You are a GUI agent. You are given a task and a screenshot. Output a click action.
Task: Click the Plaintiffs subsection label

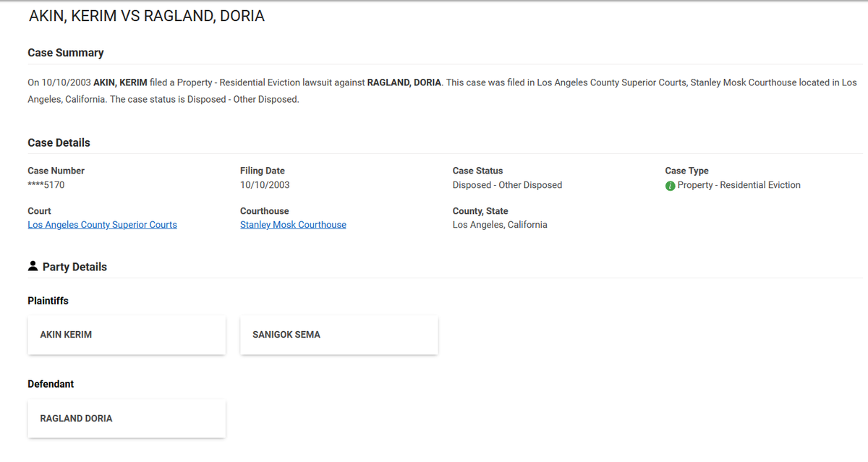pyautogui.click(x=48, y=301)
